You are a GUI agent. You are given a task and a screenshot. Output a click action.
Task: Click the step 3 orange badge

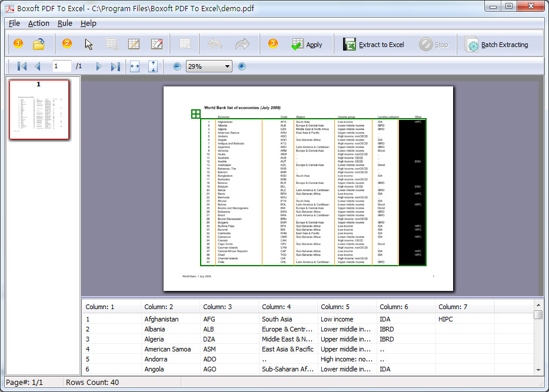point(273,43)
